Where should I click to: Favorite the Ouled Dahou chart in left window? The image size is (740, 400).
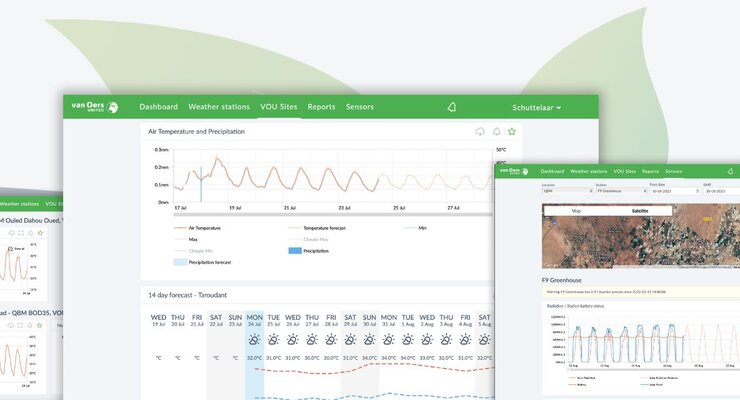tap(40, 233)
